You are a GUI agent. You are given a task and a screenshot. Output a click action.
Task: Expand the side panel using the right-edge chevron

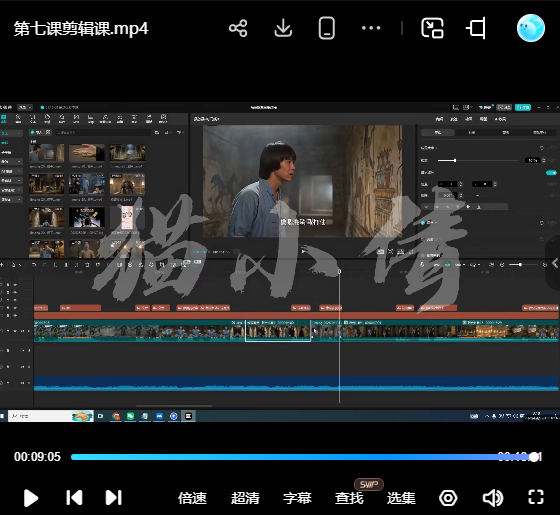point(555,264)
